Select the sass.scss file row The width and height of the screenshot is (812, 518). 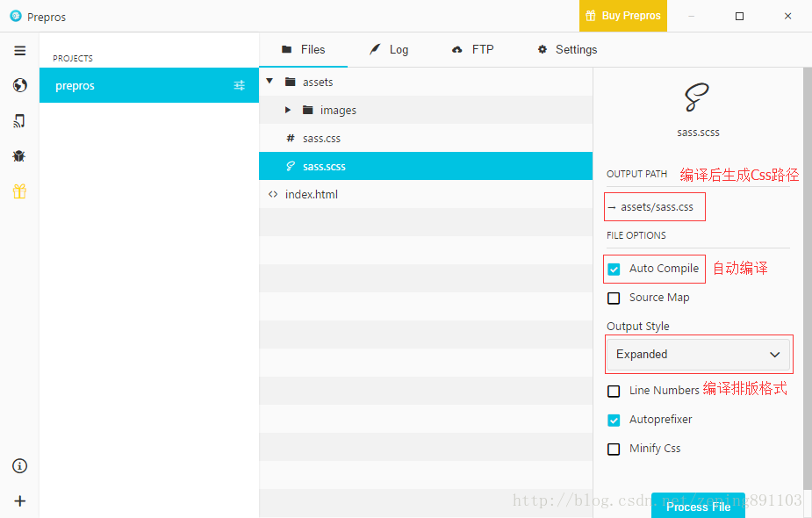point(426,166)
